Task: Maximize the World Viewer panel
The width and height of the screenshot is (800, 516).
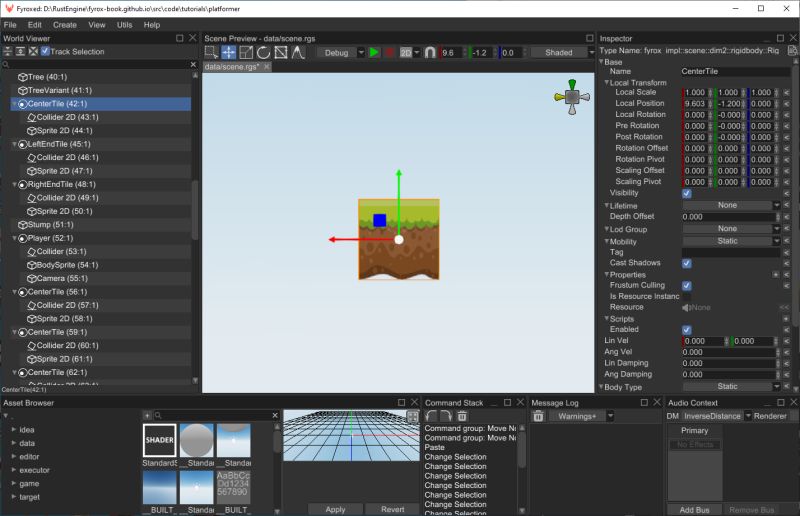Action: [180, 38]
